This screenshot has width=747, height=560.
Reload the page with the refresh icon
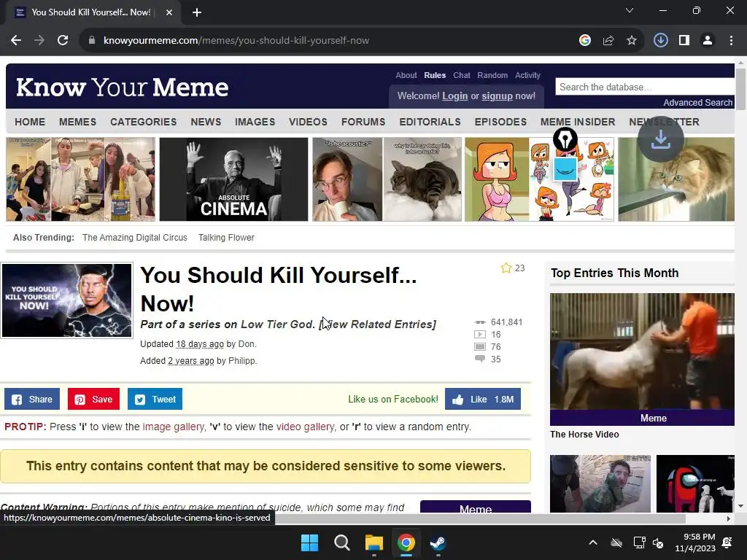tap(63, 41)
